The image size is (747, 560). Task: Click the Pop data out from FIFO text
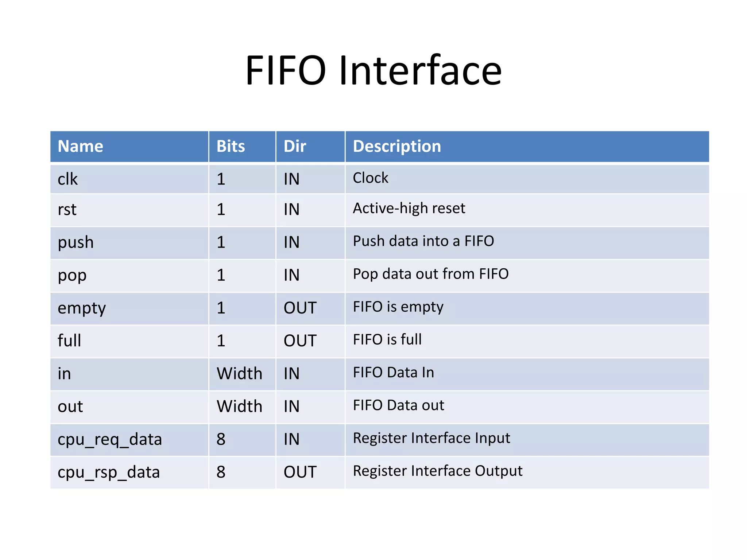[431, 274]
